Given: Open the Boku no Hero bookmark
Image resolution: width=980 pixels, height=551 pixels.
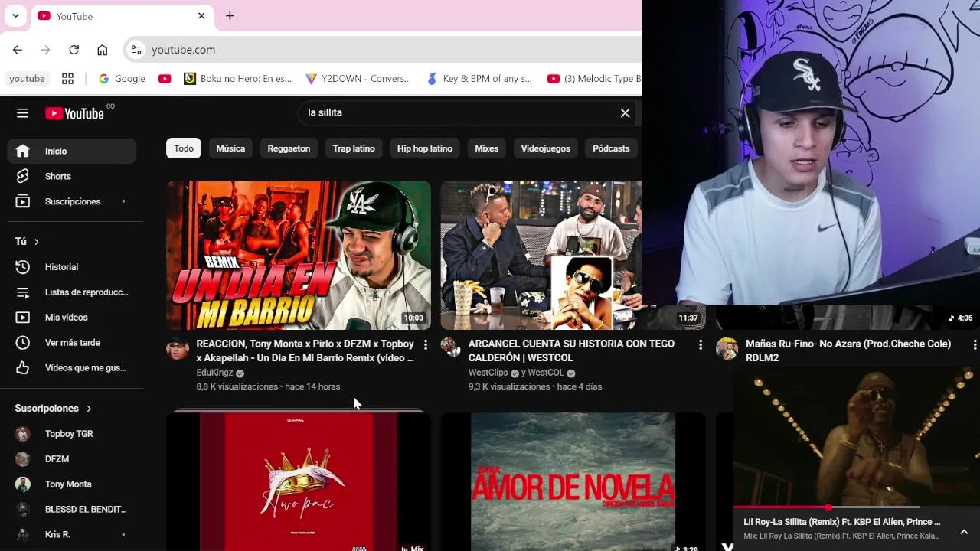Looking at the screenshot, I should coord(238,79).
